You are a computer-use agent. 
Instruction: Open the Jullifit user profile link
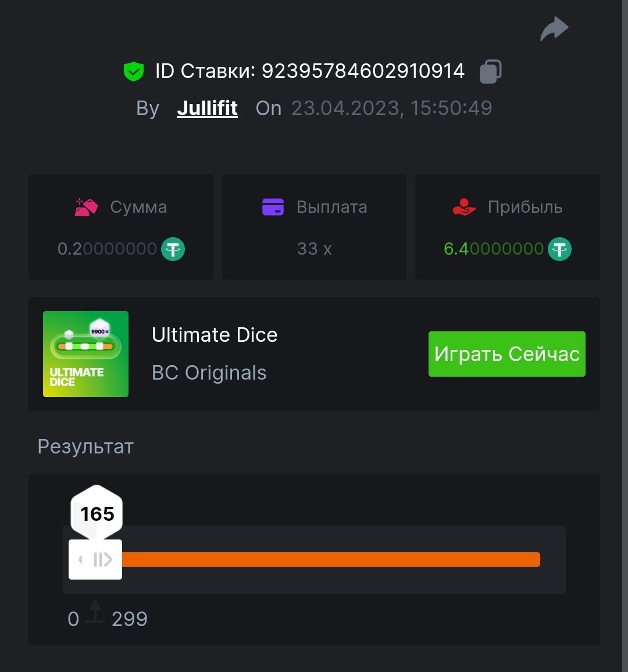click(x=207, y=108)
